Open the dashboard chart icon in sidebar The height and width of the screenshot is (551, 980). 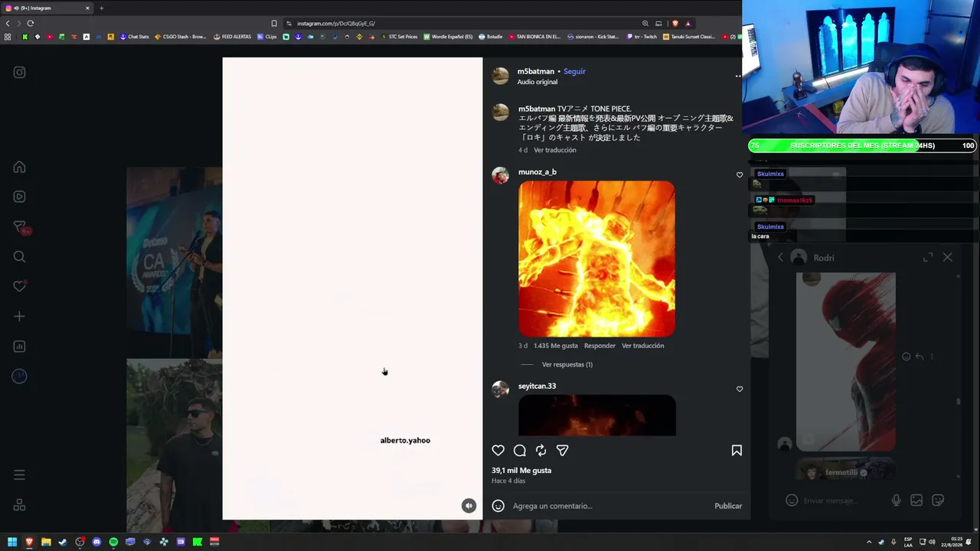click(19, 347)
